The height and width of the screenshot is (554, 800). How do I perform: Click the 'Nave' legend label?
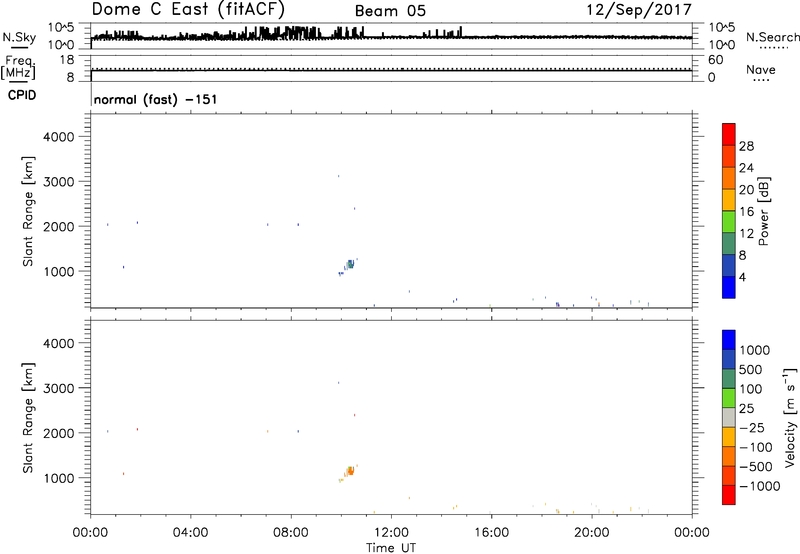coord(760,69)
